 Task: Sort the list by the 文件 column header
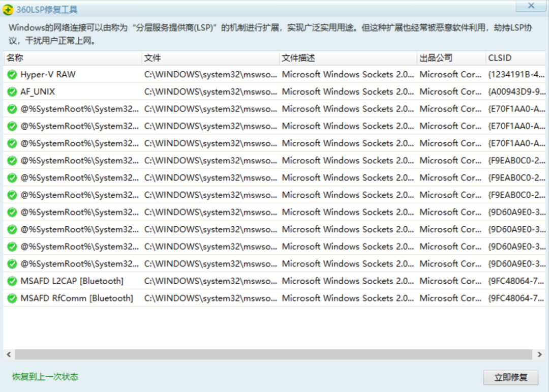click(x=210, y=58)
